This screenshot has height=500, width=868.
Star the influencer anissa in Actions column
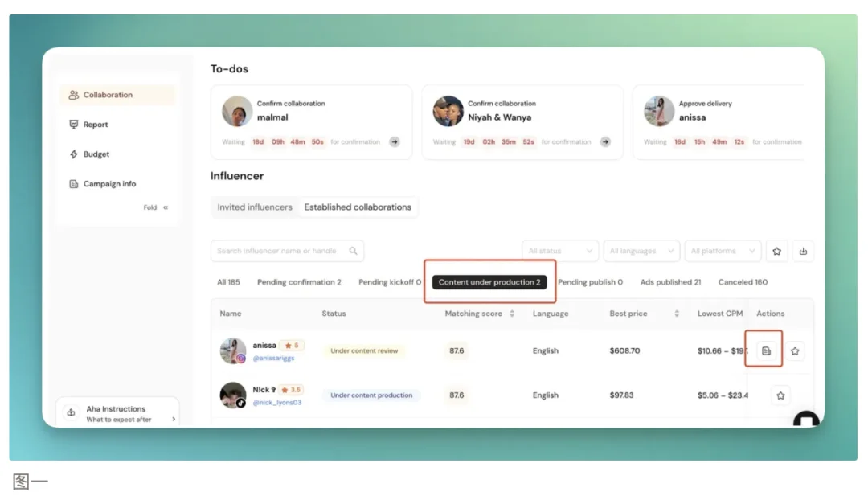795,351
